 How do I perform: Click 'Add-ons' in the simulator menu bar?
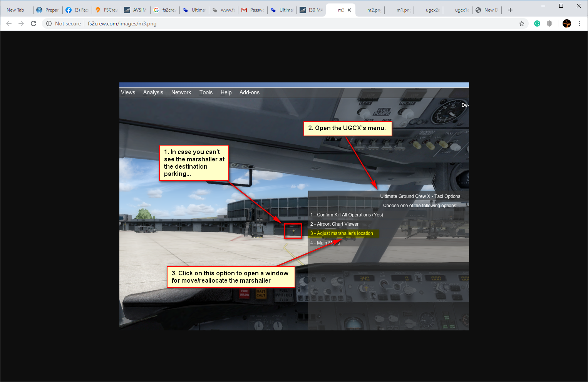click(250, 92)
